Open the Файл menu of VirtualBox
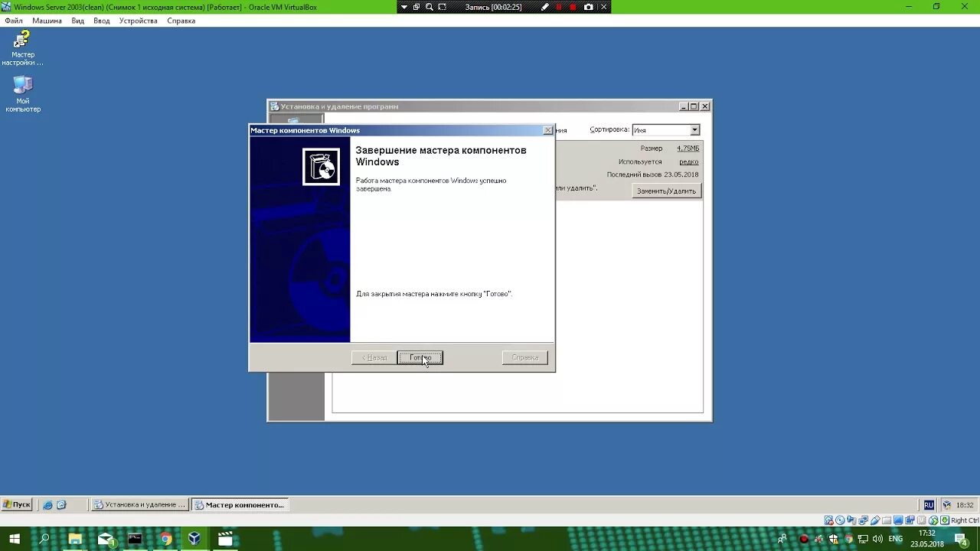The image size is (980, 551). coord(14,21)
